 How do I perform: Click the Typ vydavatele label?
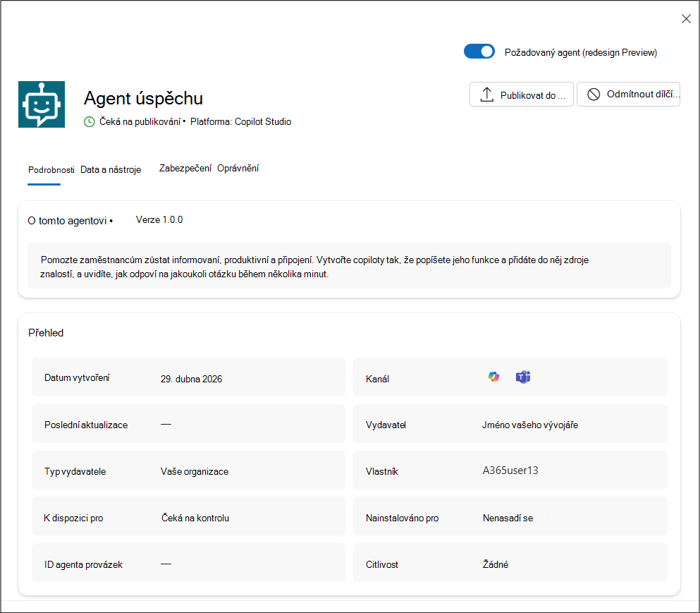pos(75,471)
